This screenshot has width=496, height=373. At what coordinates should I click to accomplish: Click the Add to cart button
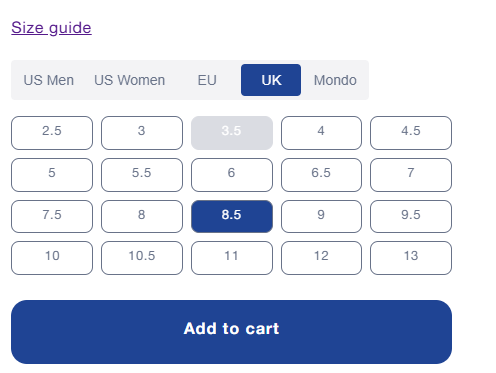coord(231,332)
